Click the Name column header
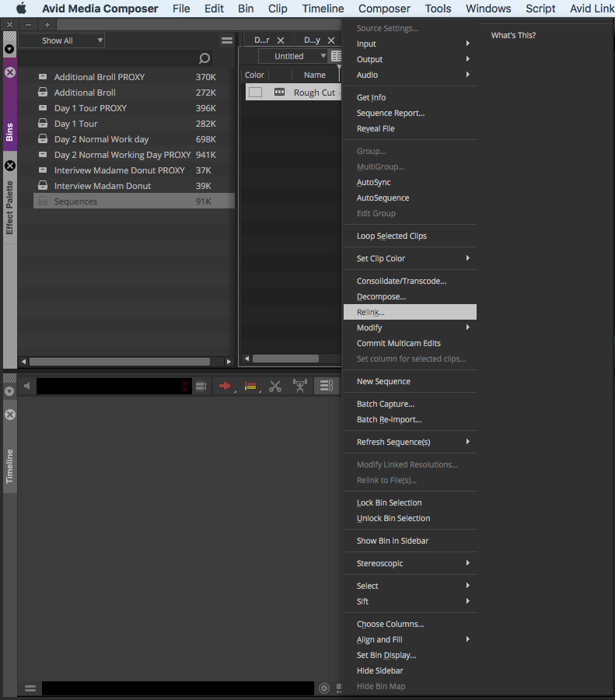 pos(315,75)
